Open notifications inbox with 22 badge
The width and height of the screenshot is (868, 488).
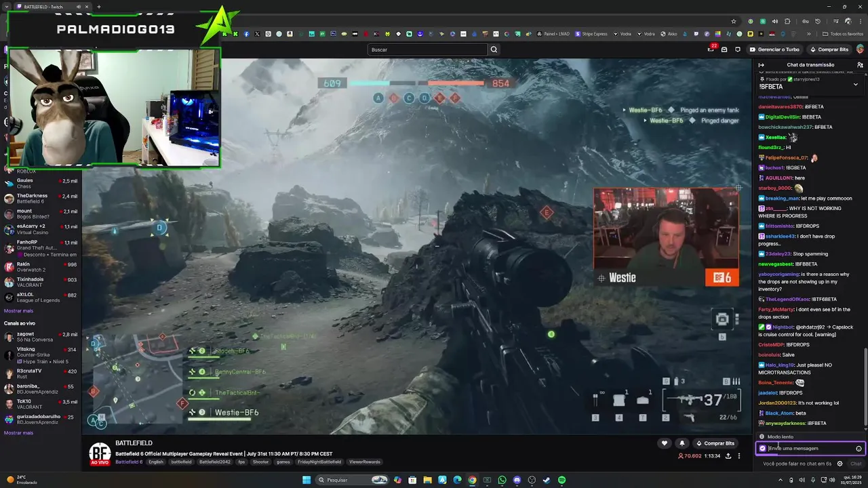coord(711,49)
